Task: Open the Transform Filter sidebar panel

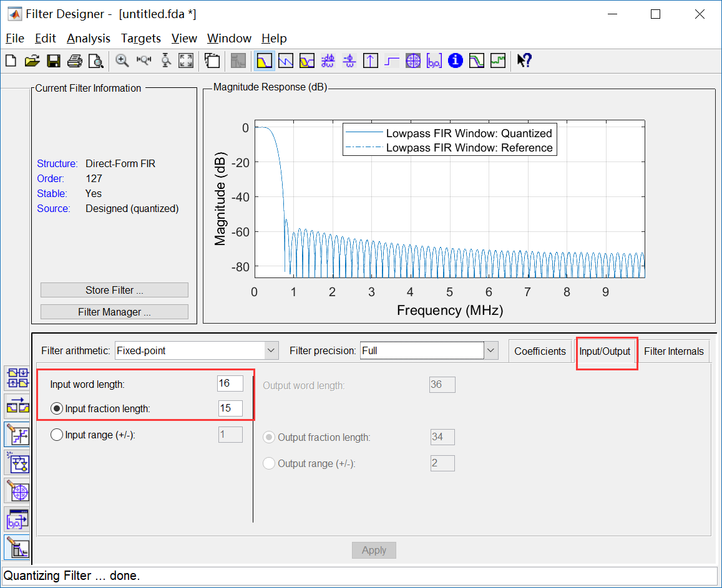Action: pyautogui.click(x=17, y=407)
